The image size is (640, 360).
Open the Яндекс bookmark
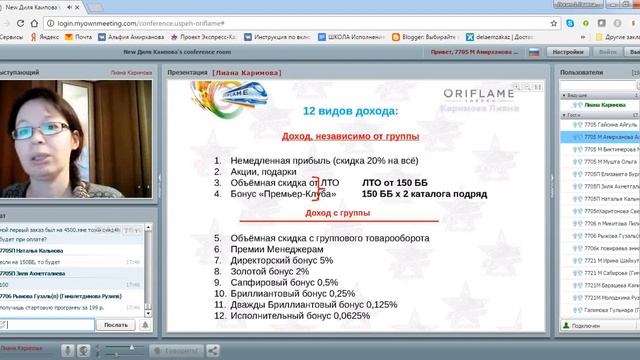click(44, 37)
